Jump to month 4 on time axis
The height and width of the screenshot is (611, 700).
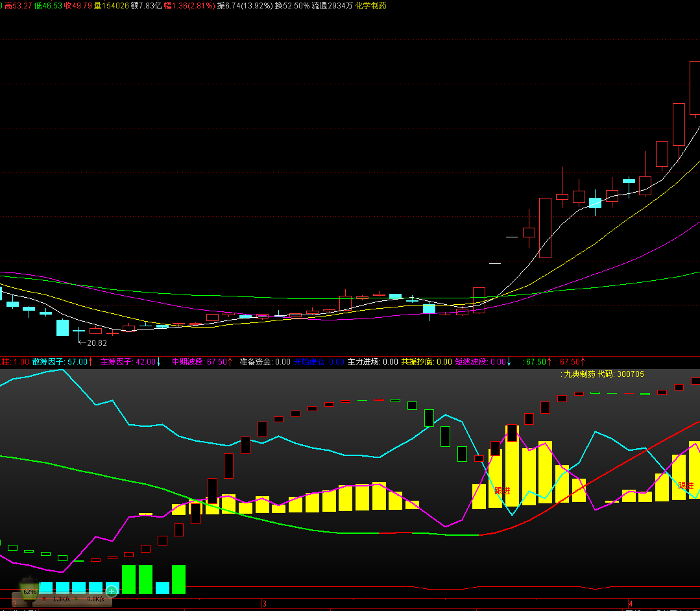[631, 604]
